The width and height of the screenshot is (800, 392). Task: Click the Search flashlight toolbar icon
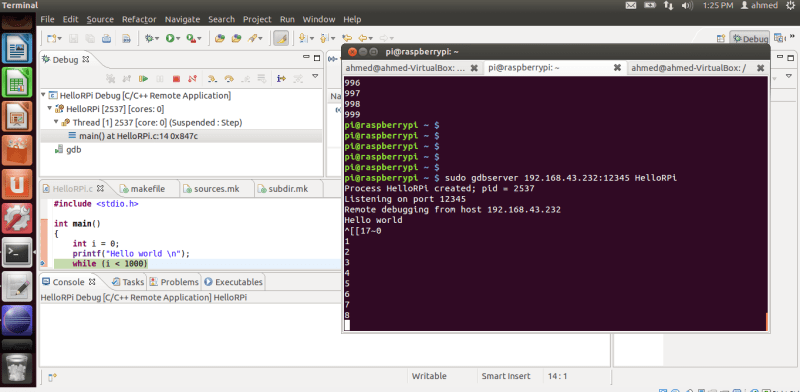coord(252,38)
